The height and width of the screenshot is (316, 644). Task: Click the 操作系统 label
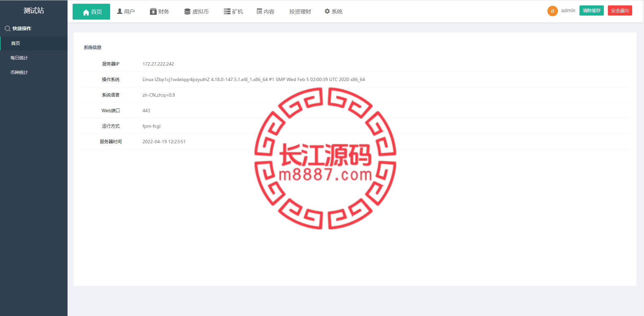(111, 79)
